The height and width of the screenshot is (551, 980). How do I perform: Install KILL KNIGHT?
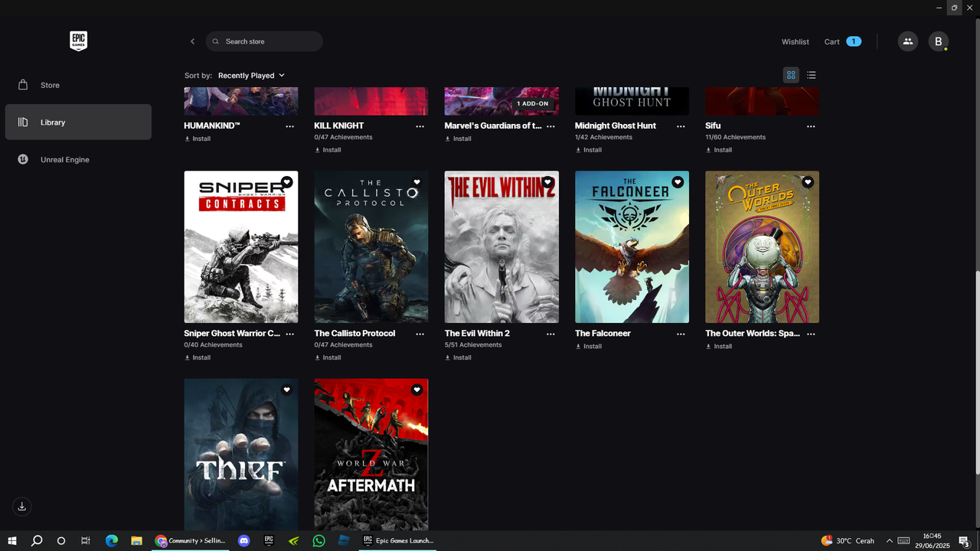tap(328, 150)
